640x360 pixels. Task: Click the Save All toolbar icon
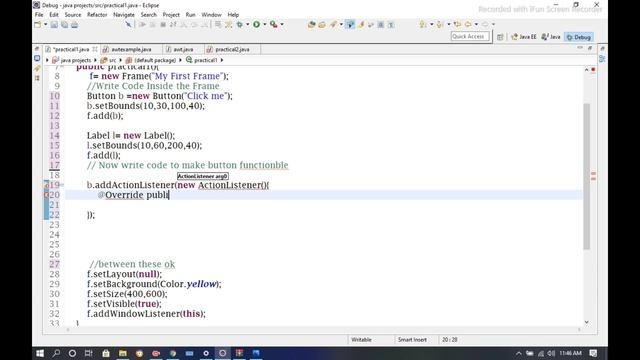tap(64, 25)
